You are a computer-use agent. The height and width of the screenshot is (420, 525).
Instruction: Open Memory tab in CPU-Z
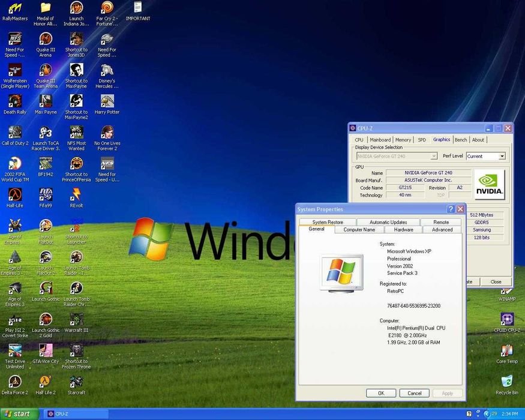[x=403, y=140]
